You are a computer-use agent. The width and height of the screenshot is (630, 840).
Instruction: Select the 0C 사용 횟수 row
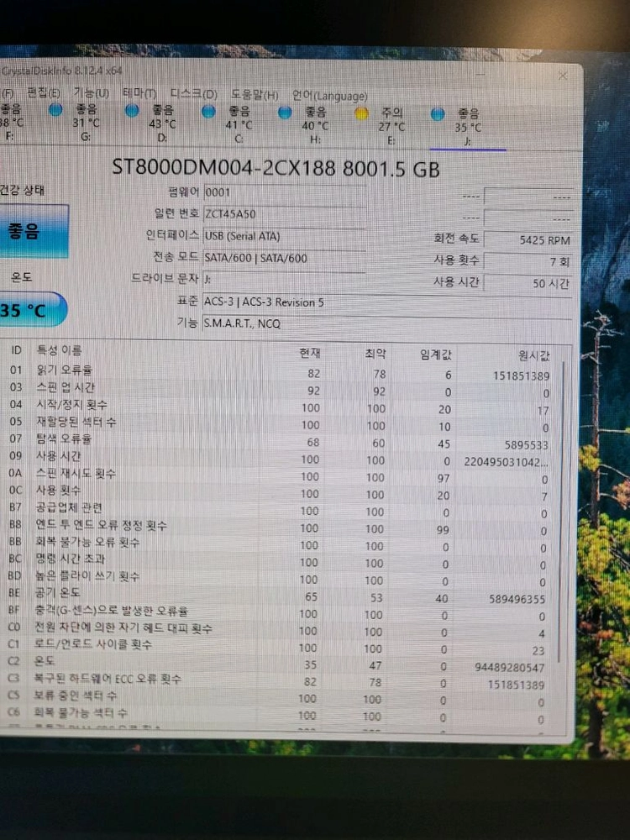[281, 493]
